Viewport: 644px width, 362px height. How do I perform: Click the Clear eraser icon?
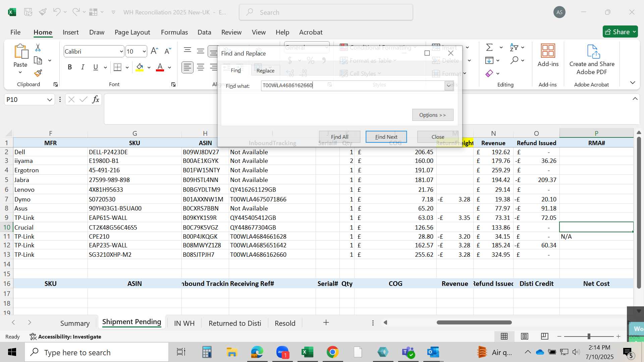489,73
